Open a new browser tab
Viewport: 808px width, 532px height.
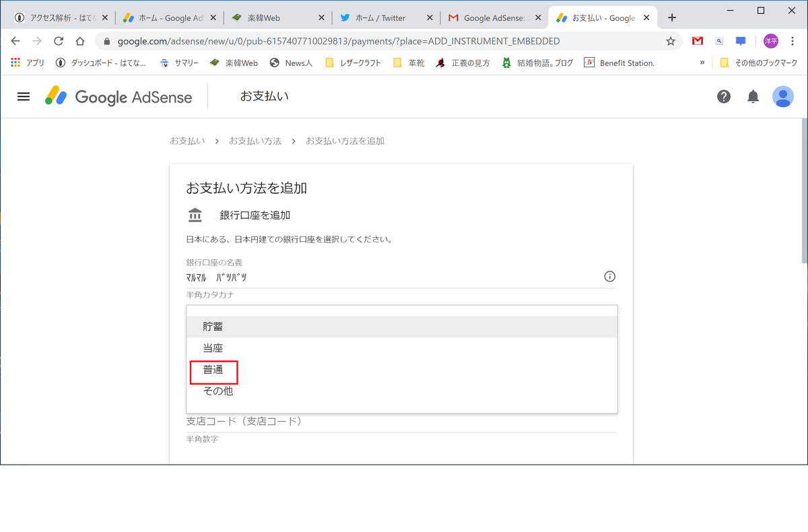tap(672, 18)
